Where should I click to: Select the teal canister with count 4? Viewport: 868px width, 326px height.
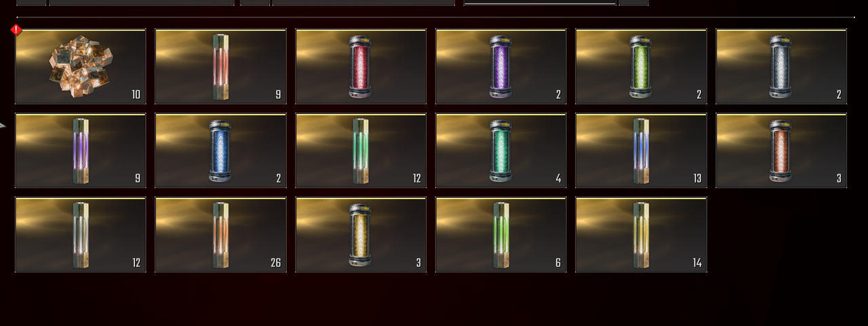(500, 150)
